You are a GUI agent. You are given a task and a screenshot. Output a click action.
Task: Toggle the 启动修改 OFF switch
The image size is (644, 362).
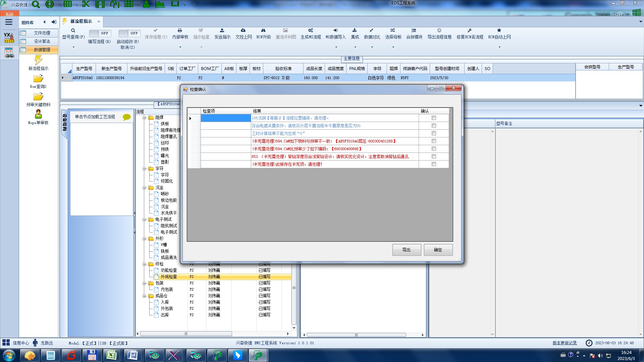click(x=129, y=33)
